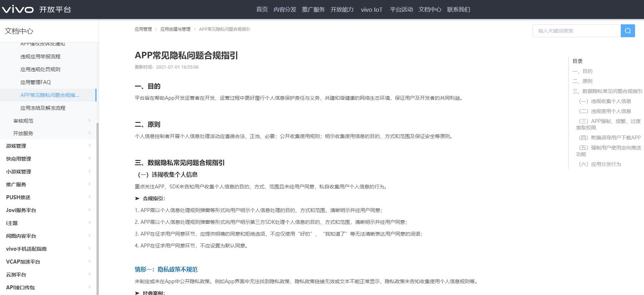The width and height of the screenshot is (644, 295).
Task: Focus the keyword search input field
Action: (x=576, y=31)
